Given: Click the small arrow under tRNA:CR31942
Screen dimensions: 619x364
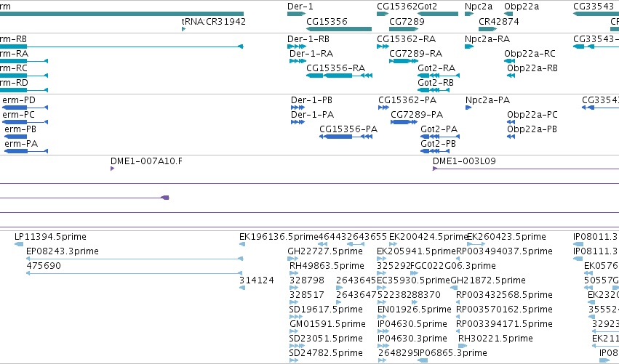Looking at the screenshot, I should 183,29.
